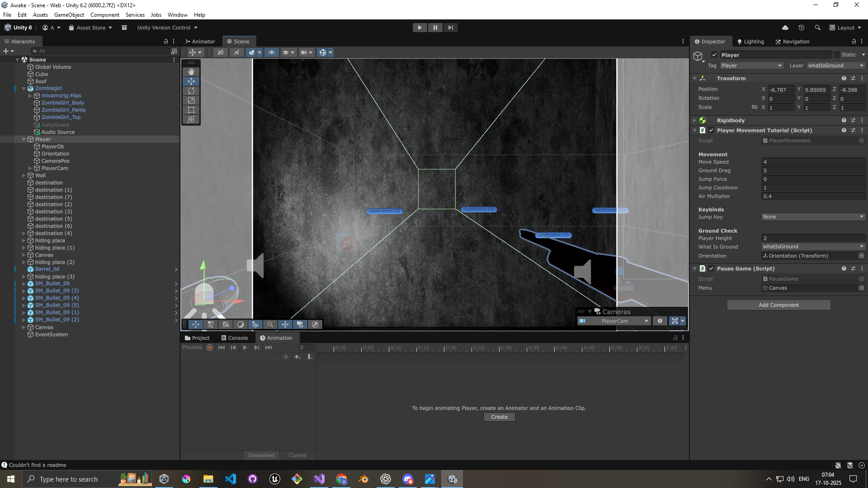Click the Move Speed input field
The width and height of the screenshot is (868, 488).
813,162
